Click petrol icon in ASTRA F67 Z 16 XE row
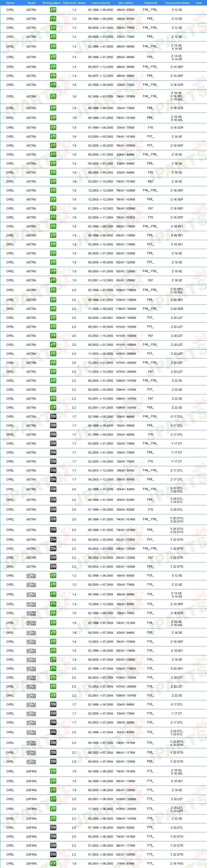The height and width of the screenshot is (868, 207). pos(53,181)
